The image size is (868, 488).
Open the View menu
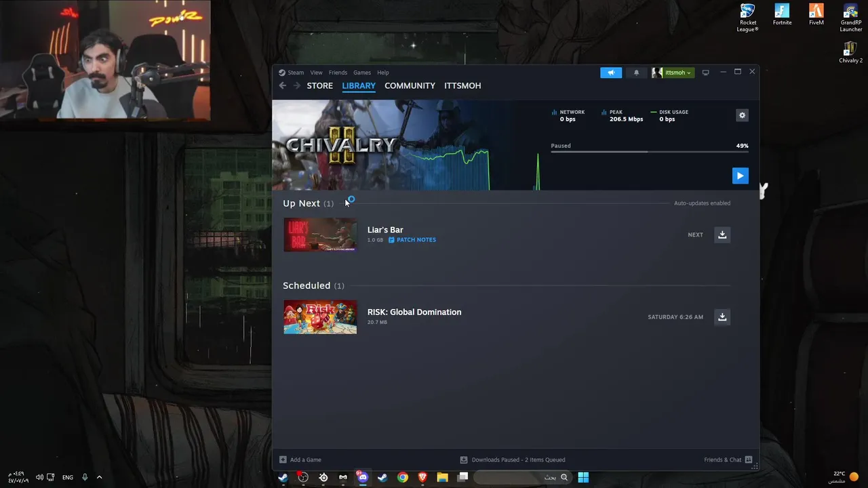coord(316,73)
